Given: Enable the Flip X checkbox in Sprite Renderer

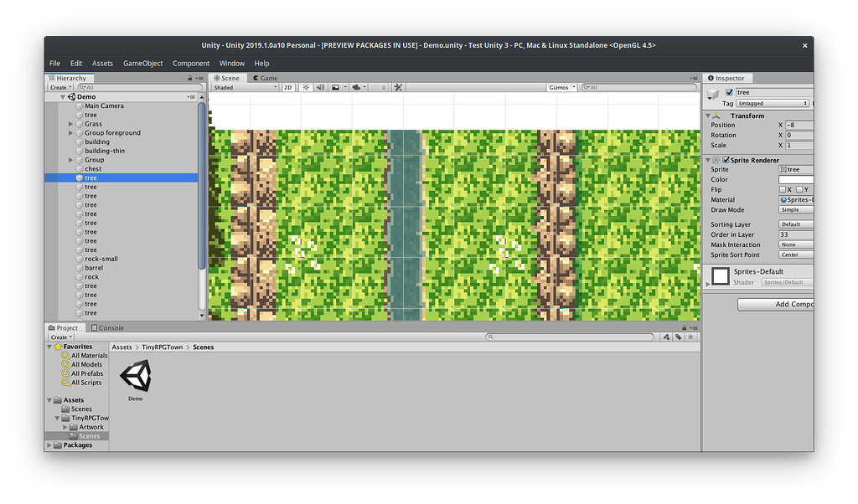Looking at the screenshot, I should 783,189.
